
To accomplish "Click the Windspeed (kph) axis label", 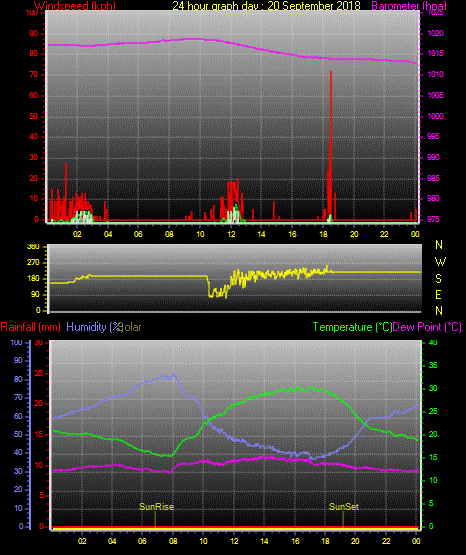I will tap(75, 5).
